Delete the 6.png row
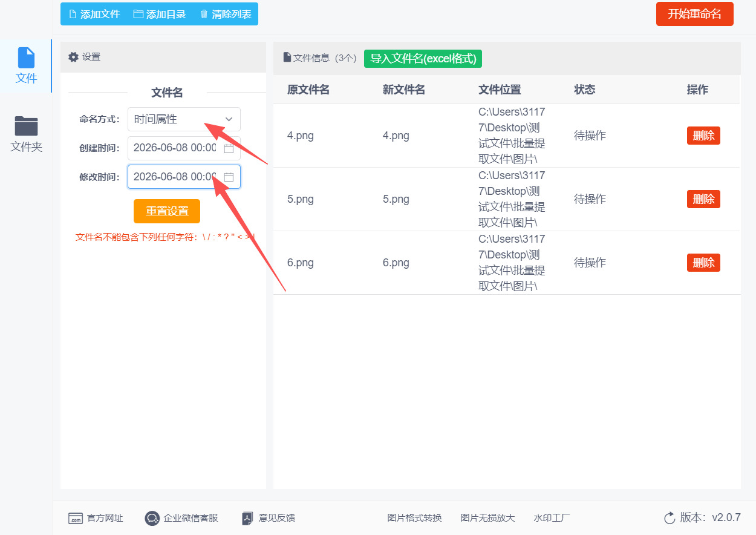 pos(703,263)
